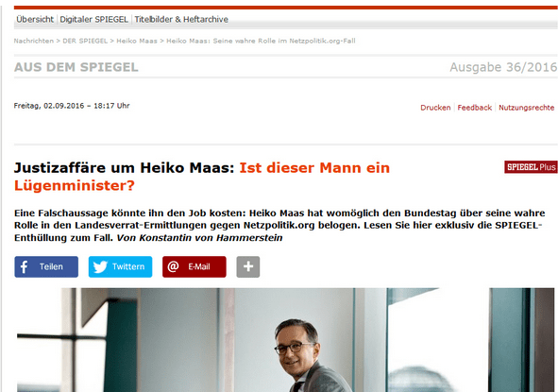The image size is (558, 392).
Task: Open Heiko Maas breadcrumb topic link
Action: tap(137, 41)
